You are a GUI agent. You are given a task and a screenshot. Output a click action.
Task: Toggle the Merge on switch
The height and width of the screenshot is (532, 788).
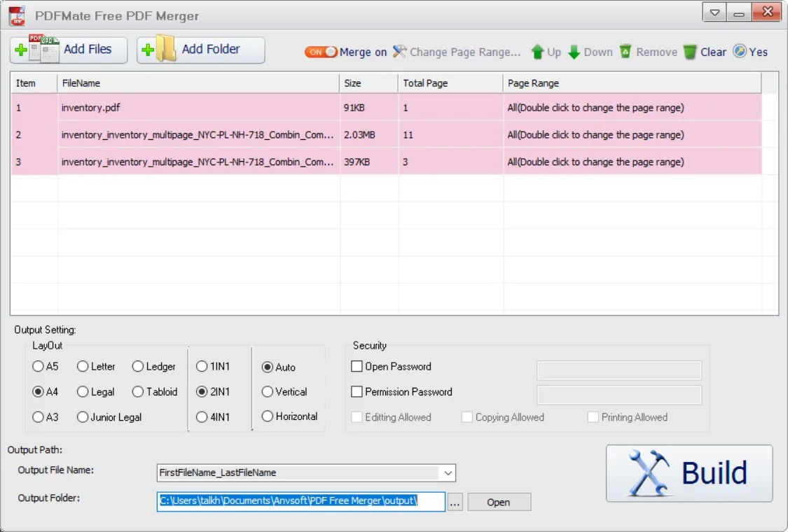320,51
